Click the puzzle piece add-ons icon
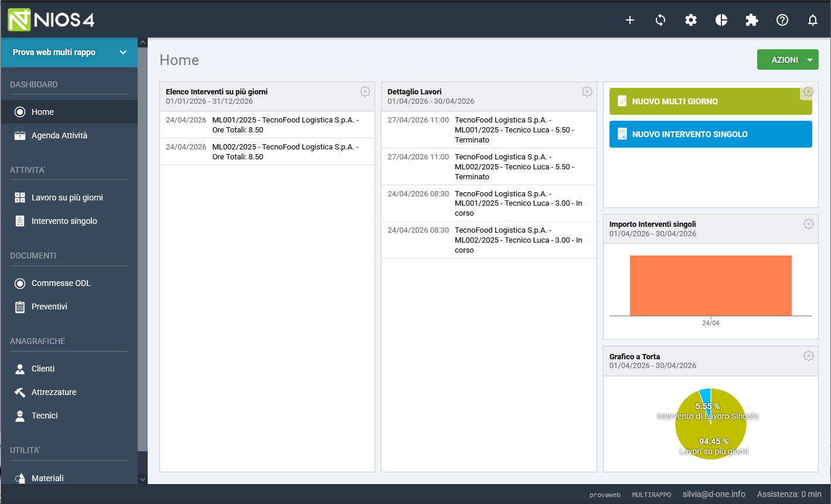This screenshot has height=504, width=831. pos(752,20)
